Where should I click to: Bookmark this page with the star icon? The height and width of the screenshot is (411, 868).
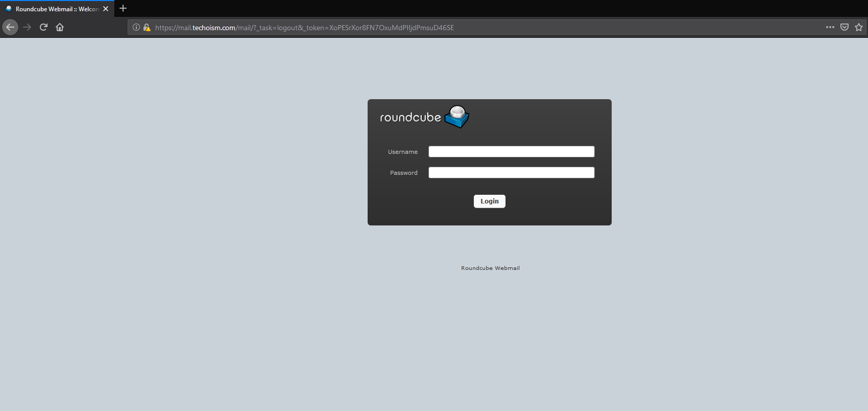coord(859,27)
